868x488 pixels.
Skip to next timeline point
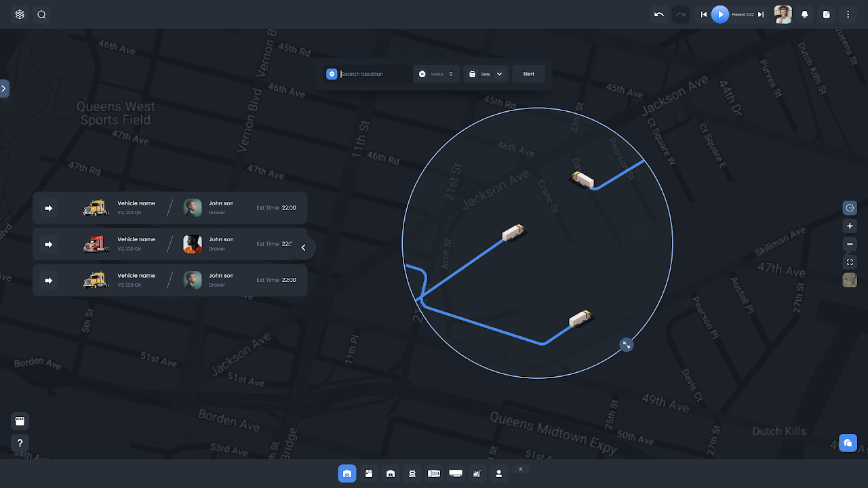(x=761, y=14)
